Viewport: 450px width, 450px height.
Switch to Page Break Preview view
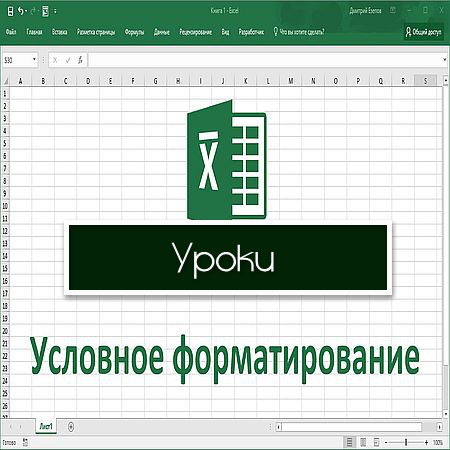[x=376, y=442]
